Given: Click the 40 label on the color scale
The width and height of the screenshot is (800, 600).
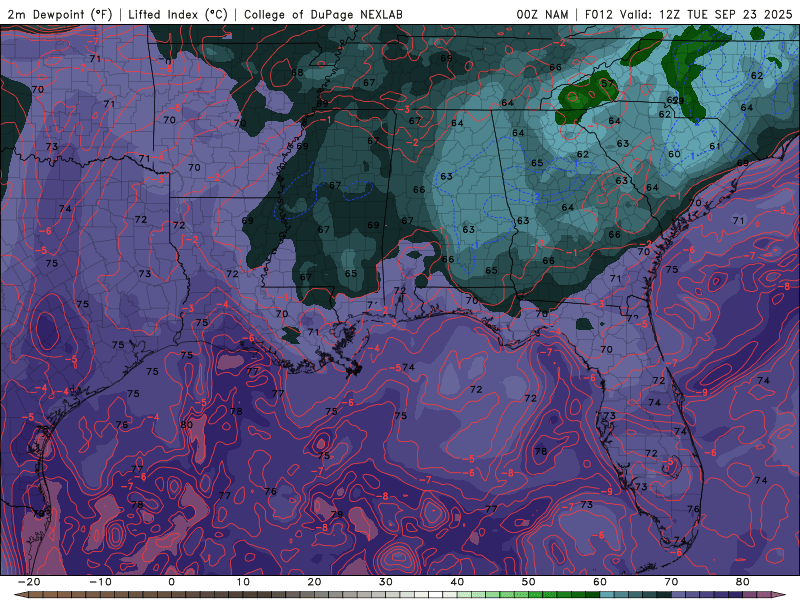Looking at the screenshot, I should point(457,582).
